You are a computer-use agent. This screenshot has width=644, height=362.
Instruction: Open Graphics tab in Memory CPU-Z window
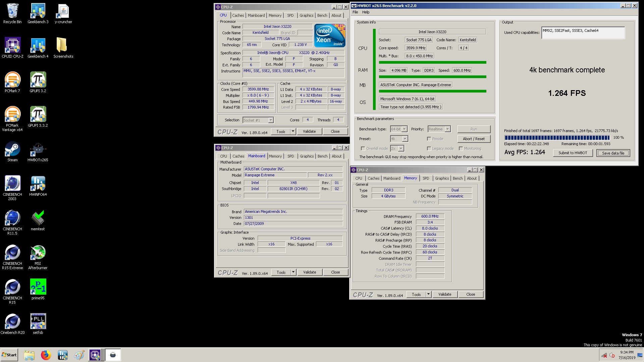[x=442, y=178]
